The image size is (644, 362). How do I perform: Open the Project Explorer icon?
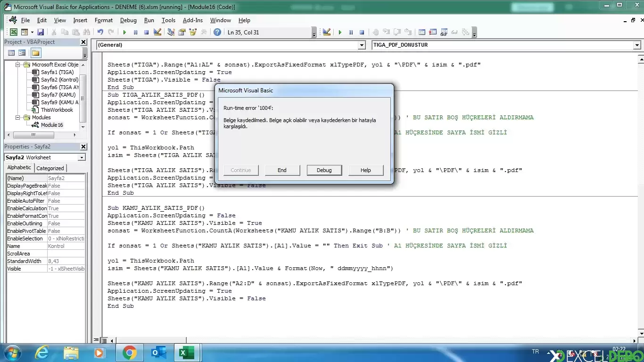[x=171, y=32]
